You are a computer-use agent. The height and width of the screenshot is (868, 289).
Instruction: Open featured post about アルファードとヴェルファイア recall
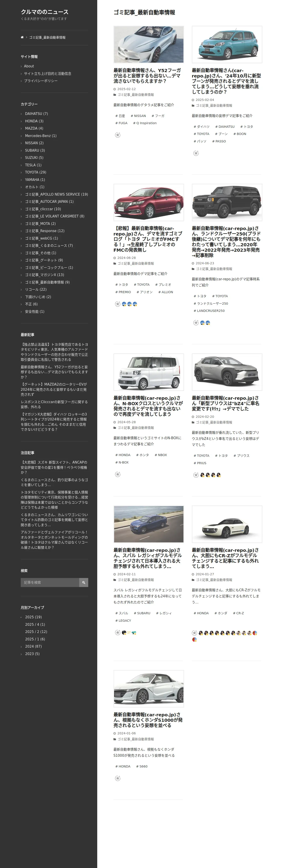[54, 540]
